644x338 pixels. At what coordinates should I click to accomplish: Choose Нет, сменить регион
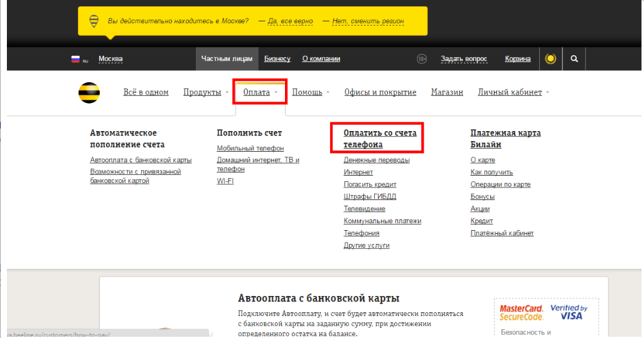tap(368, 21)
